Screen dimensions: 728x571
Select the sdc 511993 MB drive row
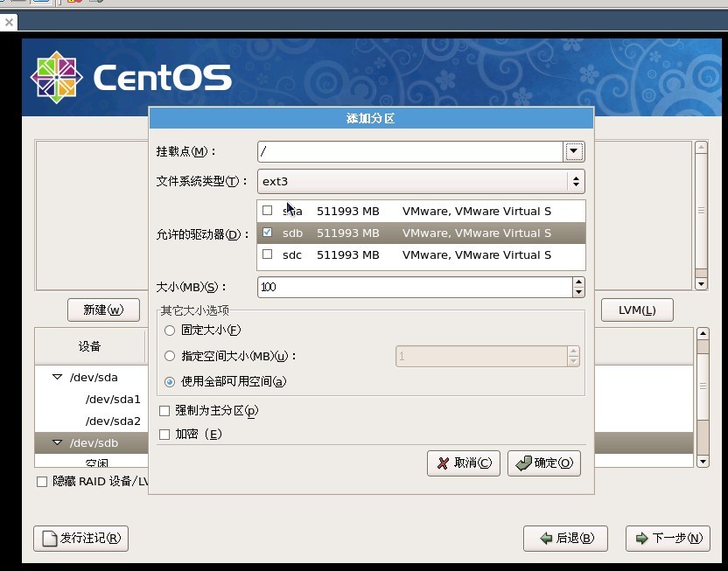(421, 254)
